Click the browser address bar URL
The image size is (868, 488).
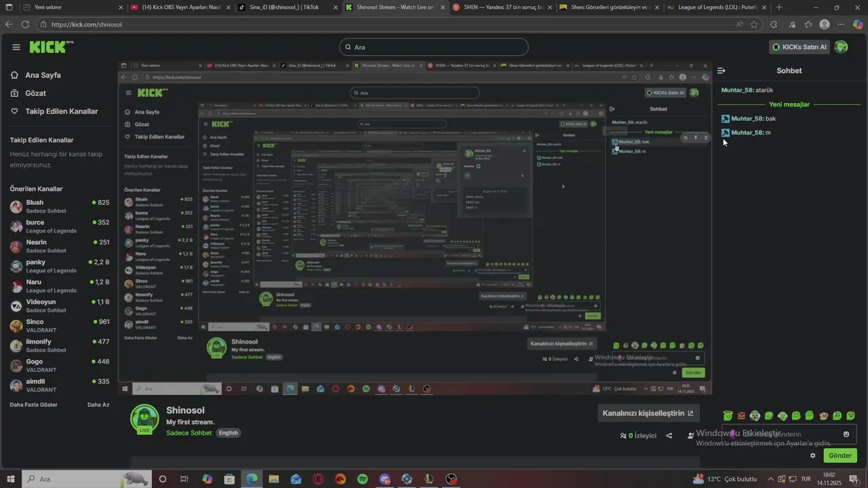point(87,24)
